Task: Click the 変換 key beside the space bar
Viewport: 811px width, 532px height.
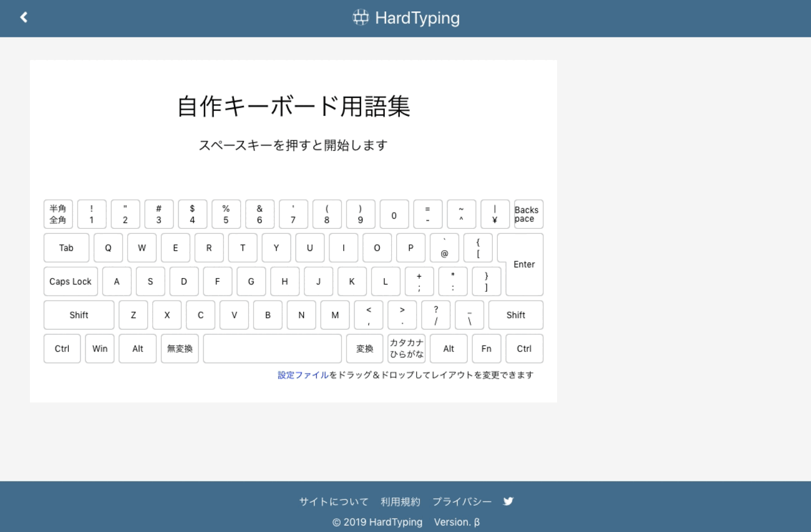Action: click(x=365, y=349)
